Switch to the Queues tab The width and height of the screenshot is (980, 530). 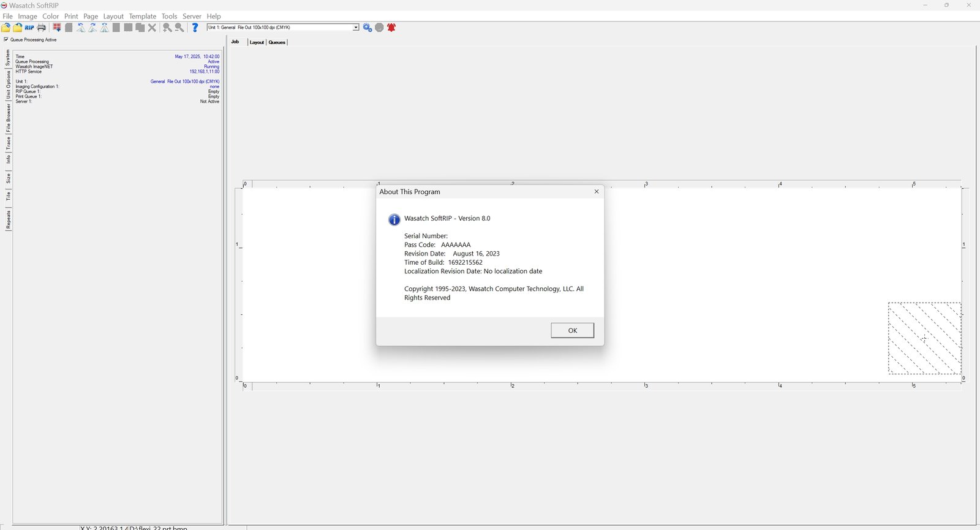pos(277,42)
